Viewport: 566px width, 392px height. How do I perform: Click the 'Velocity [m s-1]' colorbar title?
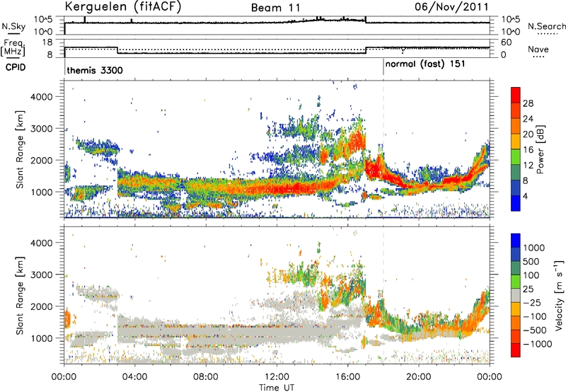click(x=559, y=295)
